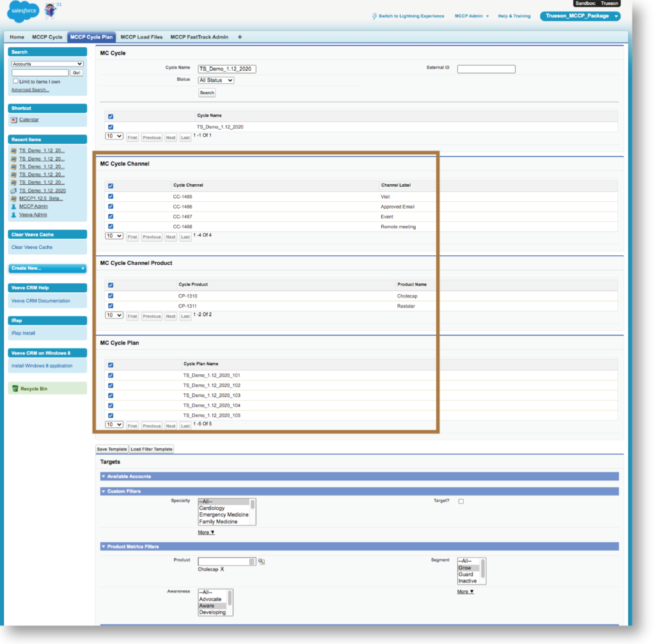655x644 pixels.
Task: Click the Load Filter Template button
Action: 151,450
